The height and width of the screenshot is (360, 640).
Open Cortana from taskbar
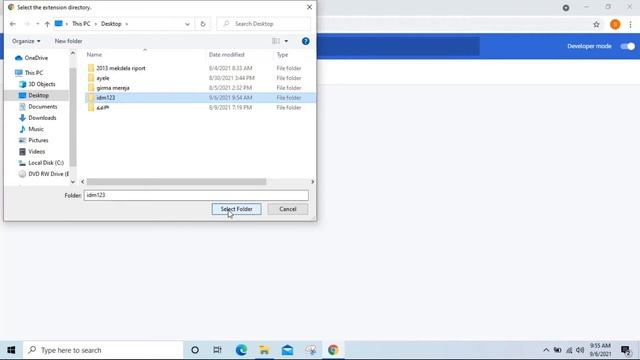[x=195, y=350]
